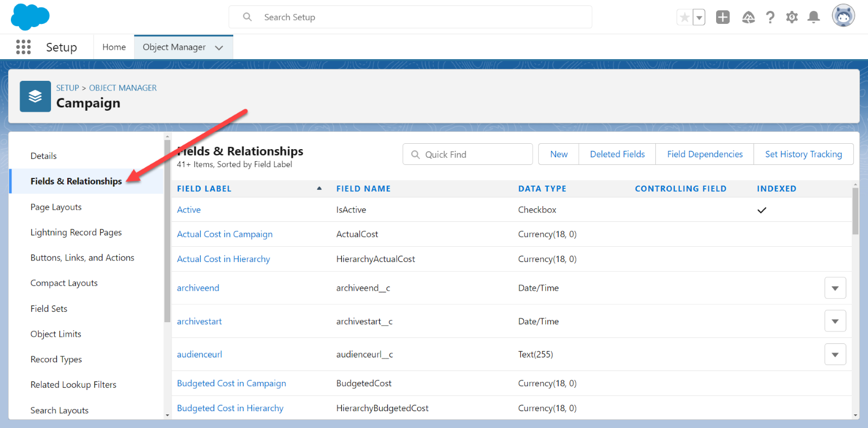Sort by Field Label ascending arrow
Screen dimensions: 868x428
click(320, 188)
